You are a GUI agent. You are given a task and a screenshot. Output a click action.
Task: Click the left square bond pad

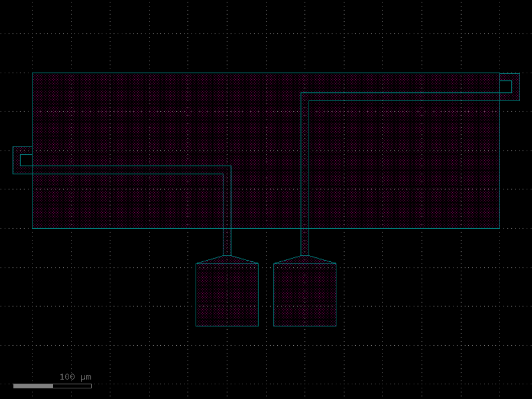pos(227,294)
